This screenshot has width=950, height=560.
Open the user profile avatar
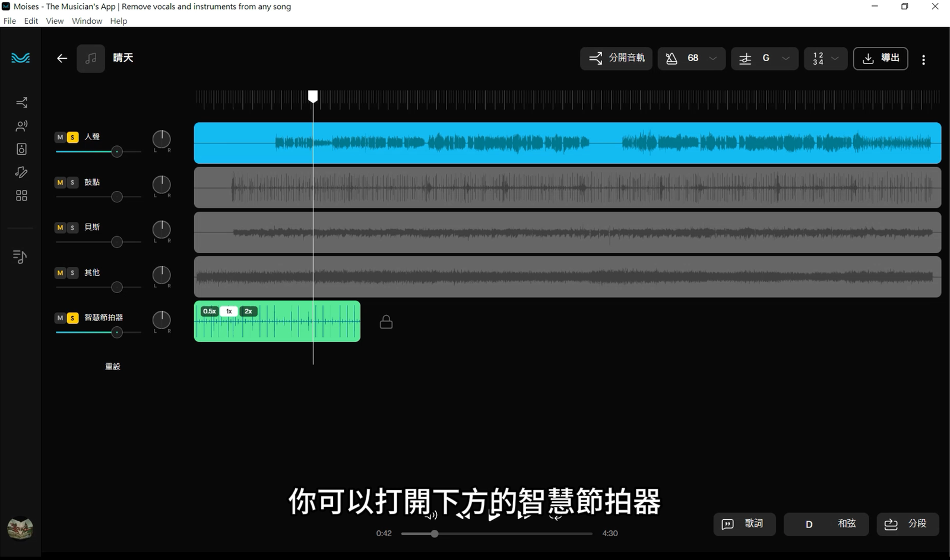click(x=20, y=529)
